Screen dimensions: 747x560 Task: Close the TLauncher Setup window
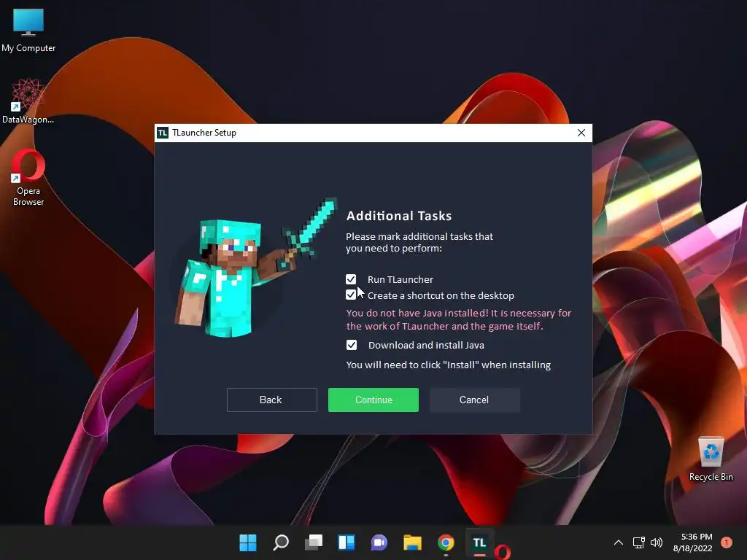tap(581, 133)
